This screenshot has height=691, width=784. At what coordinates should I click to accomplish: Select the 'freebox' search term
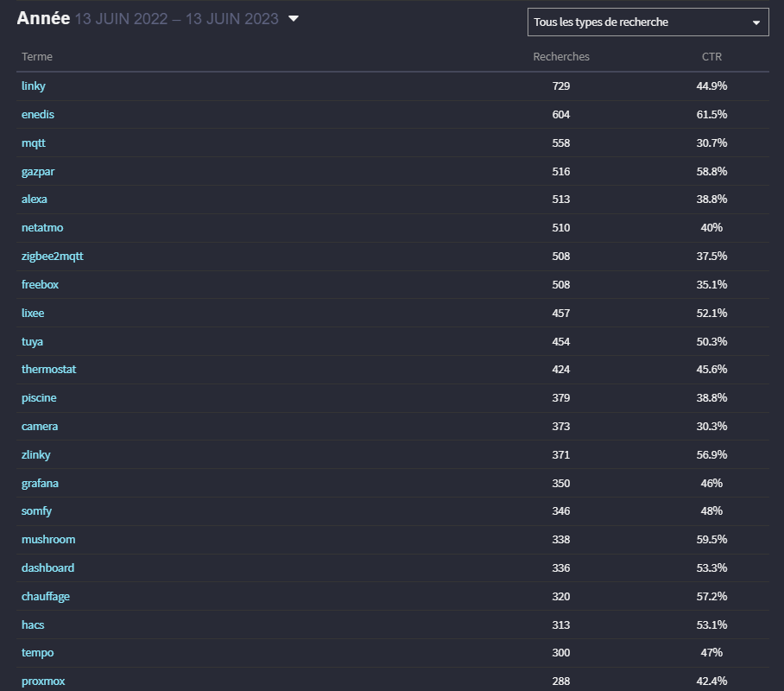[x=40, y=285]
